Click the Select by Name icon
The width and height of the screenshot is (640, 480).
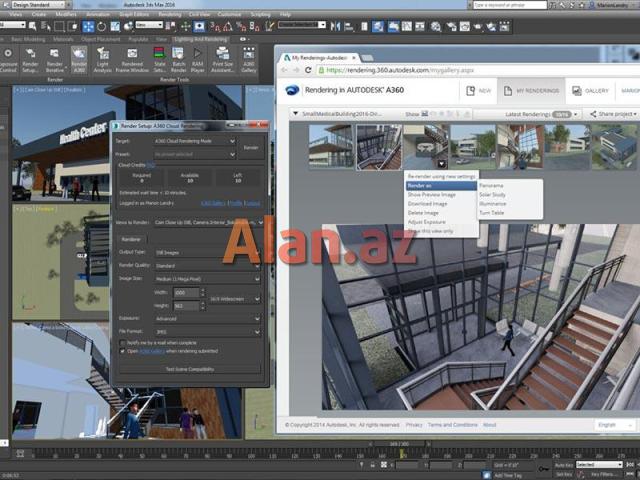46,27
